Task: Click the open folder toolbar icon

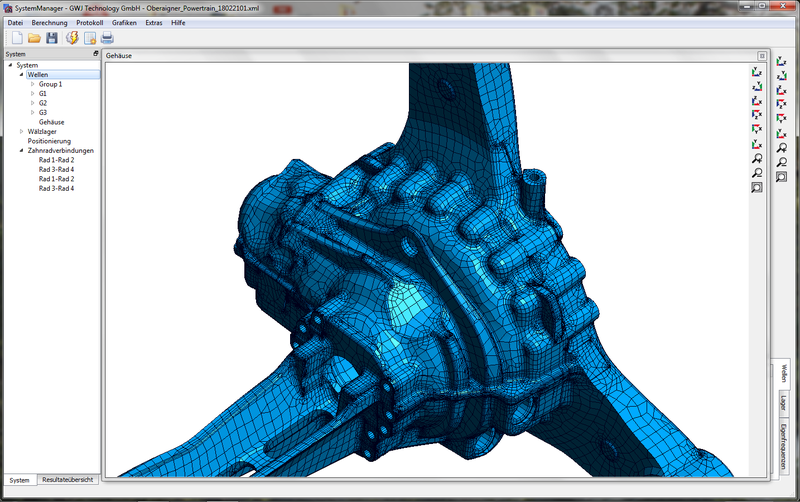Action: (x=33, y=38)
